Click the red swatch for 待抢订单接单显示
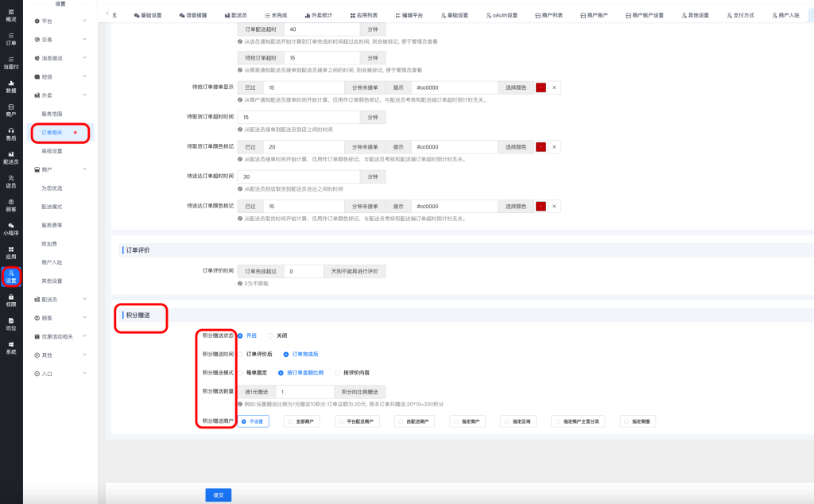Image resolution: width=814 pixels, height=504 pixels. pyautogui.click(x=541, y=87)
